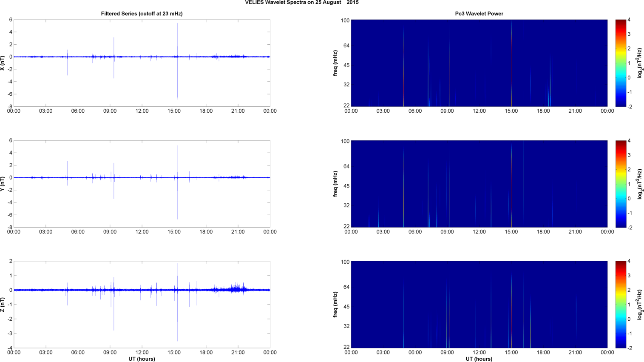Click the VELIES Wavelet Spectra figure title
This screenshot has height=362, width=644.
coord(302,3)
